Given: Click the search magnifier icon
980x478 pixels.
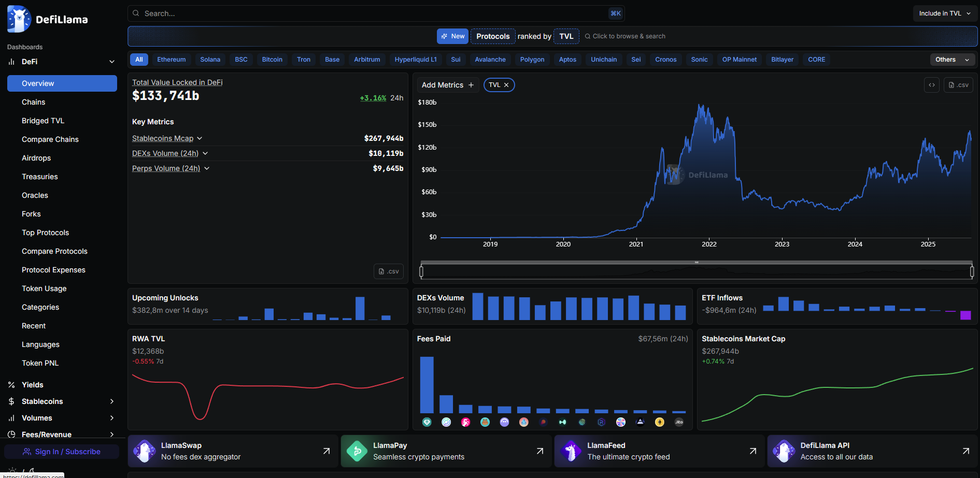Looking at the screenshot, I should [x=136, y=13].
